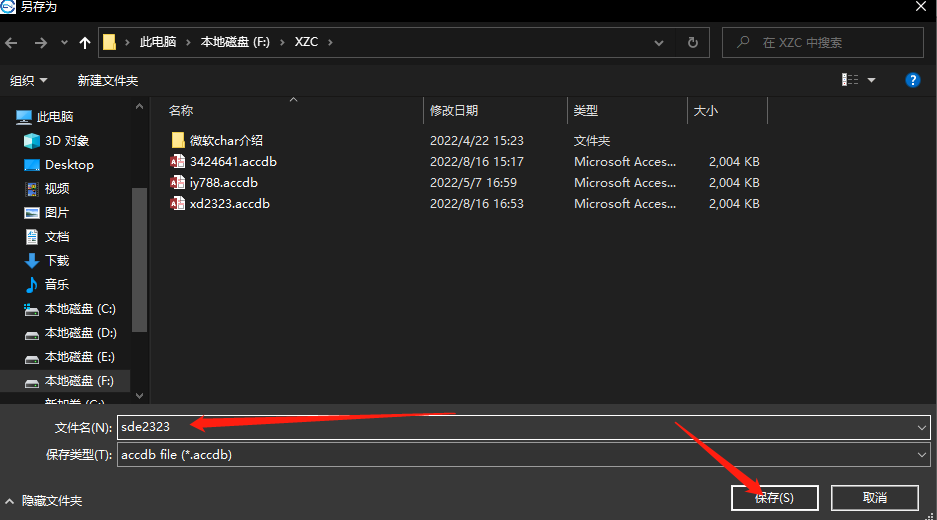This screenshot has height=520, width=937.
Task: Expand the address bar history dropdown
Action: point(659,43)
